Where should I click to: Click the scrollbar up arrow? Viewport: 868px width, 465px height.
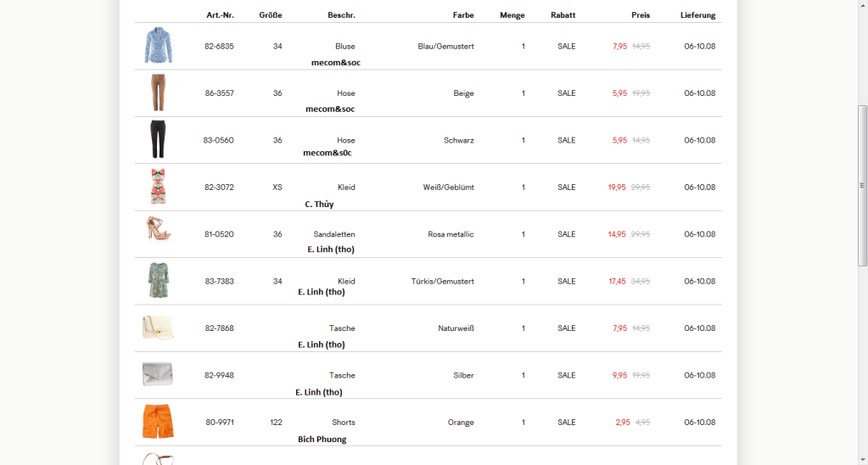coord(862,5)
